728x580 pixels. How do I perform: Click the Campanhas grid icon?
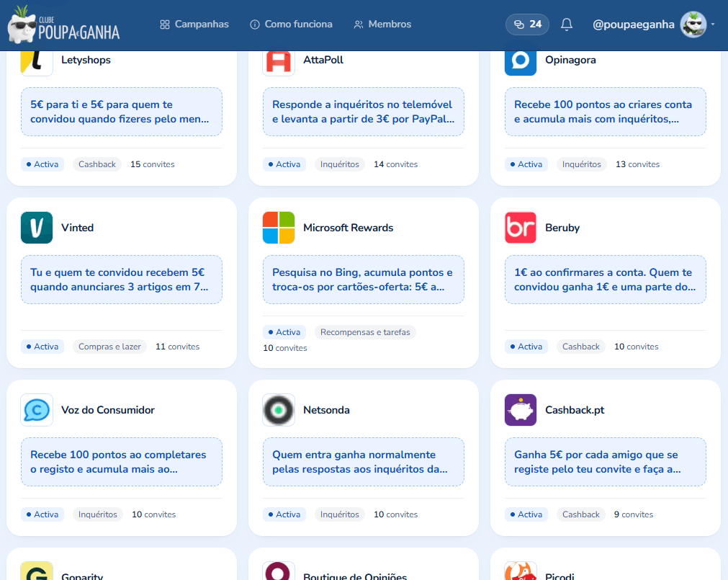[x=165, y=24]
